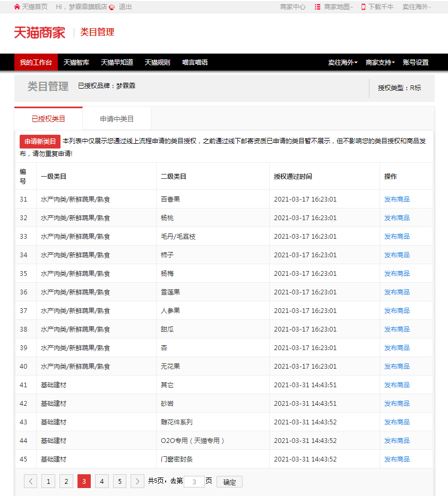Screen dimensions: 448x496
Task: Click the 天猫商家 logo
Action: (x=40, y=32)
